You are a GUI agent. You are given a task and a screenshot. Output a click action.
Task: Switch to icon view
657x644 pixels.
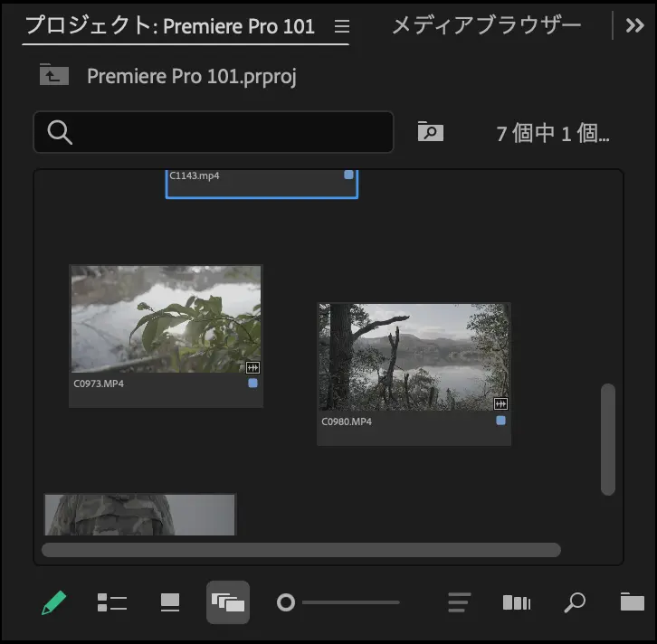point(170,602)
